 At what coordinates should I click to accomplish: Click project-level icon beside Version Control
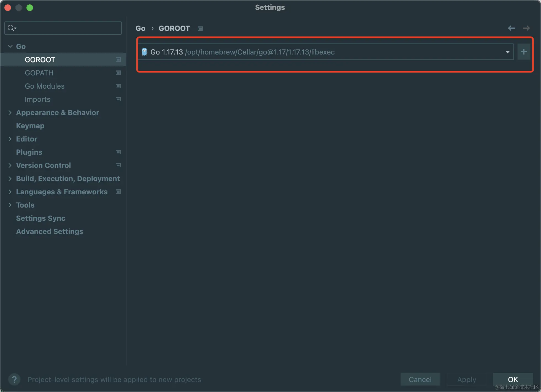pos(118,165)
